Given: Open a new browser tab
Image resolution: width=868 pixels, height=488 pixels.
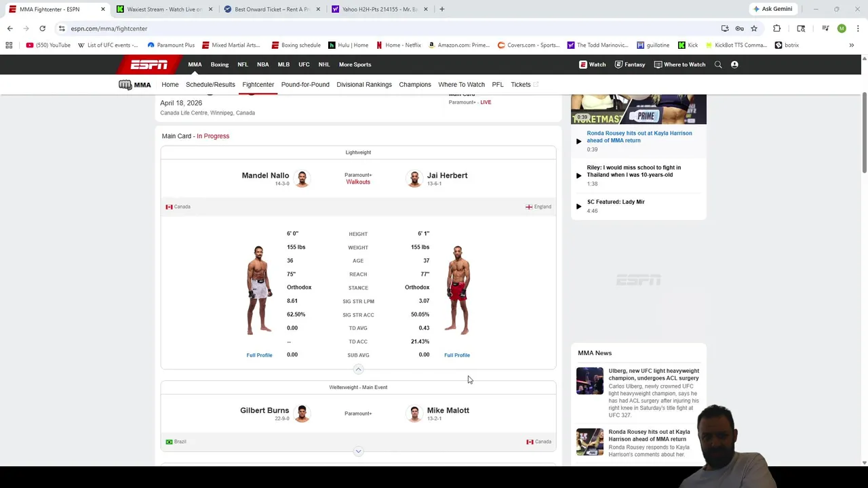Looking at the screenshot, I should [x=441, y=9].
